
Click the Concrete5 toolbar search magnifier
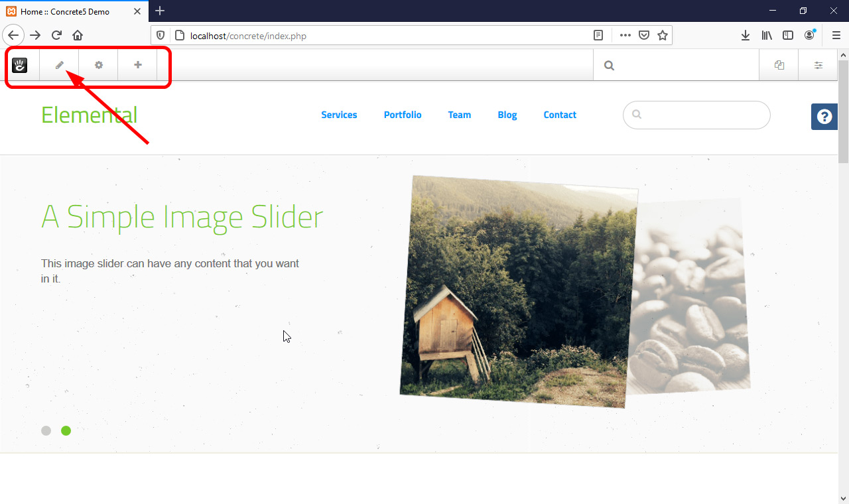click(x=609, y=65)
